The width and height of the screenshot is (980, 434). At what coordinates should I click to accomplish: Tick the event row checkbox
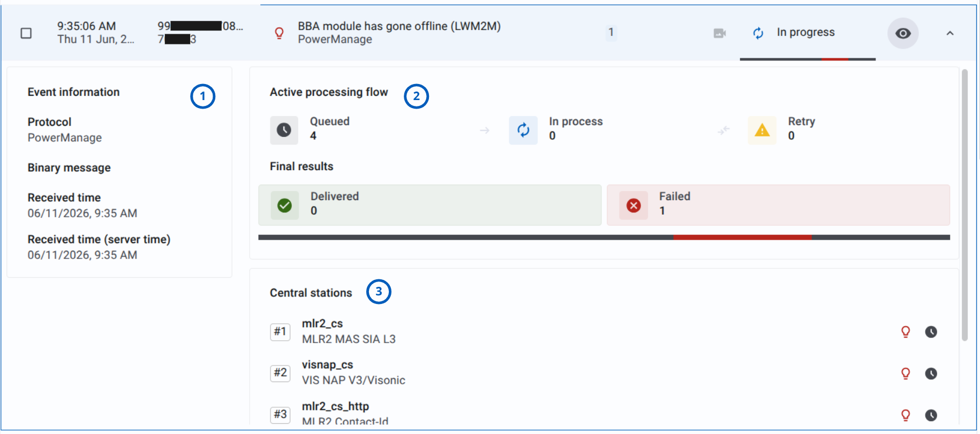26,33
